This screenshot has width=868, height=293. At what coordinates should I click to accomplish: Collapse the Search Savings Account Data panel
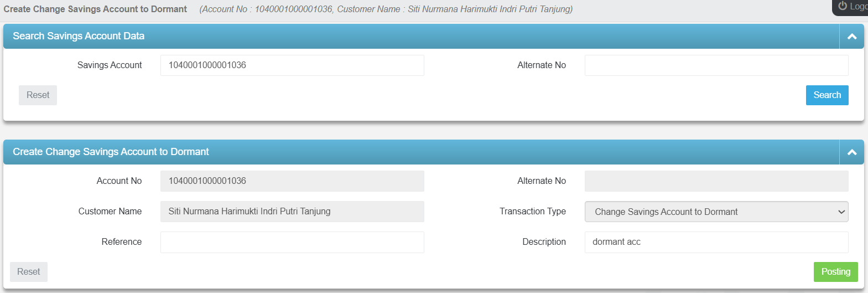coord(852,37)
